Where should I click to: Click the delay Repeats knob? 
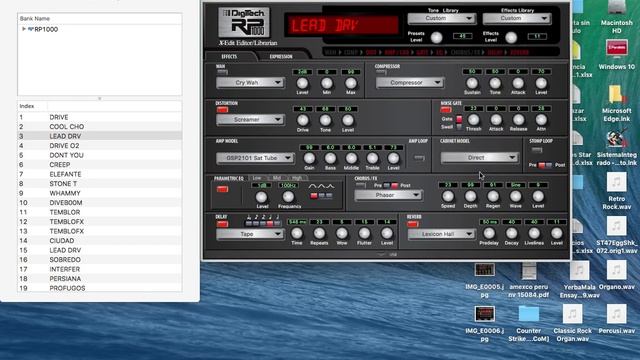coord(319,233)
